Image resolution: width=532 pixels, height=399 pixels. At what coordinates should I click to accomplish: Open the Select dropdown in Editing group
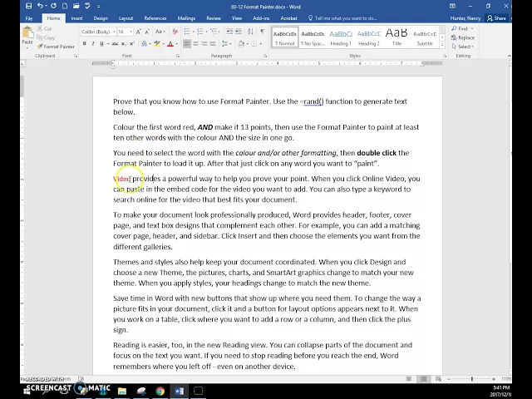tap(463, 47)
